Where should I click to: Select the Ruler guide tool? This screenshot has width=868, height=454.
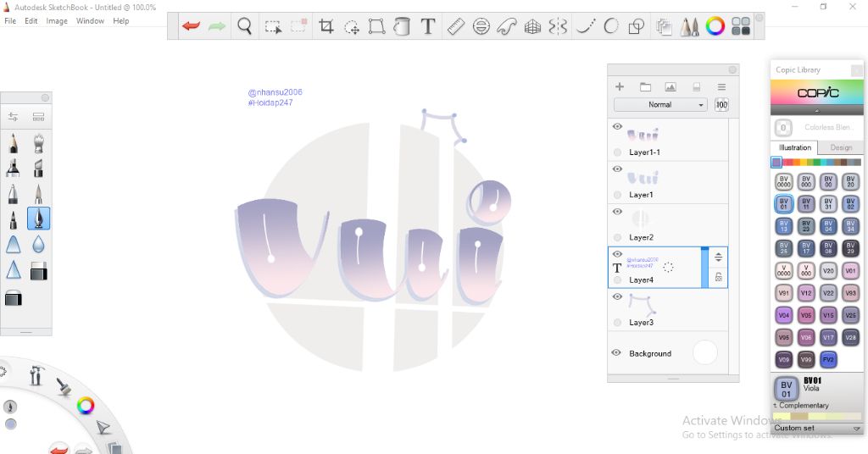pos(455,26)
